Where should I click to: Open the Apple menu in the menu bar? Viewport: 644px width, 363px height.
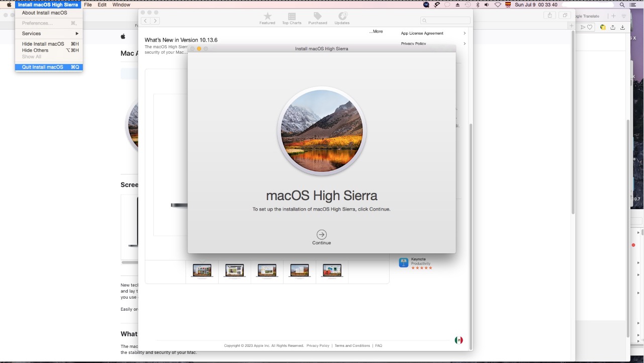[x=9, y=5]
